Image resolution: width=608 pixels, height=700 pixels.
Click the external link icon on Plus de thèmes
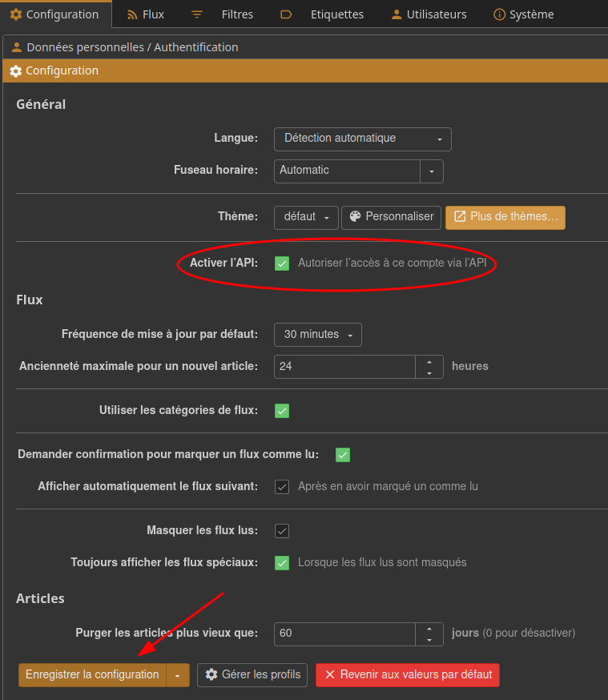click(x=460, y=217)
